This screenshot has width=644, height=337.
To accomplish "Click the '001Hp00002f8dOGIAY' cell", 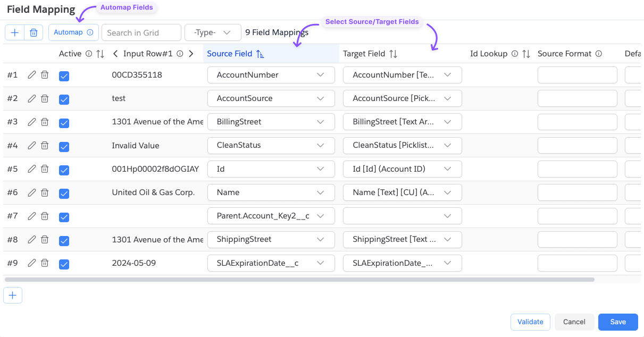I will (x=155, y=169).
